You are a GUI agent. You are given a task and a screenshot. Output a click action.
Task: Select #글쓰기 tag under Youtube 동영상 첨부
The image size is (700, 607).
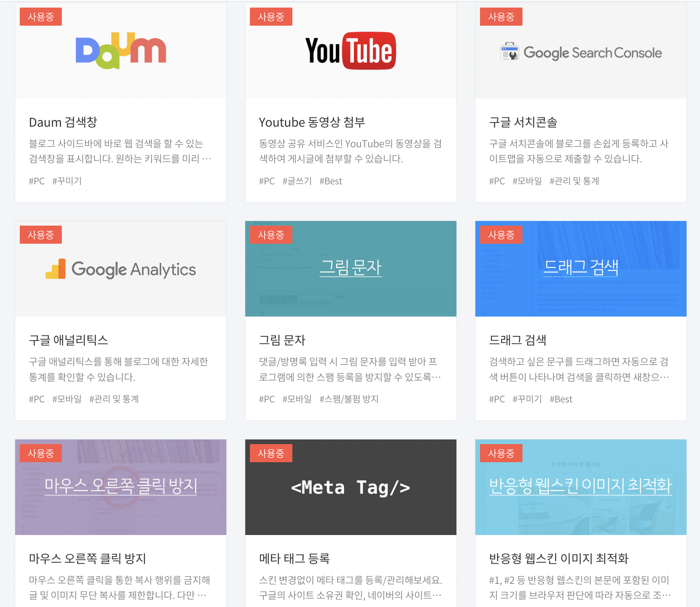click(297, 181)
